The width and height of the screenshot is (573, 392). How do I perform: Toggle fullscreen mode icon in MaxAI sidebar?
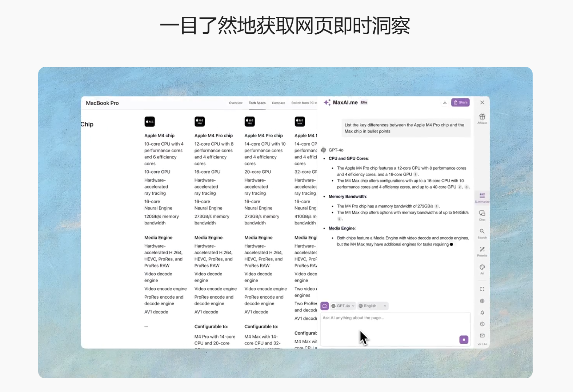(482, 289)
